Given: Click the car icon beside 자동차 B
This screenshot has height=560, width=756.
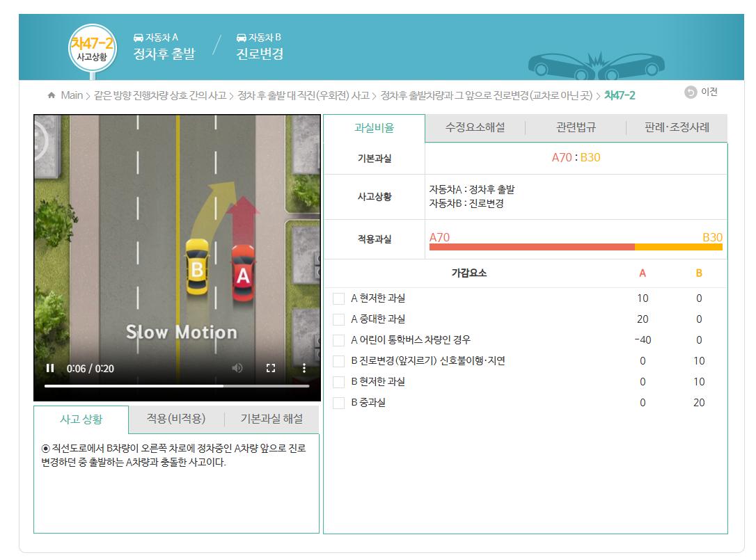Looking at the screenshot, I should tap(242, 38).
